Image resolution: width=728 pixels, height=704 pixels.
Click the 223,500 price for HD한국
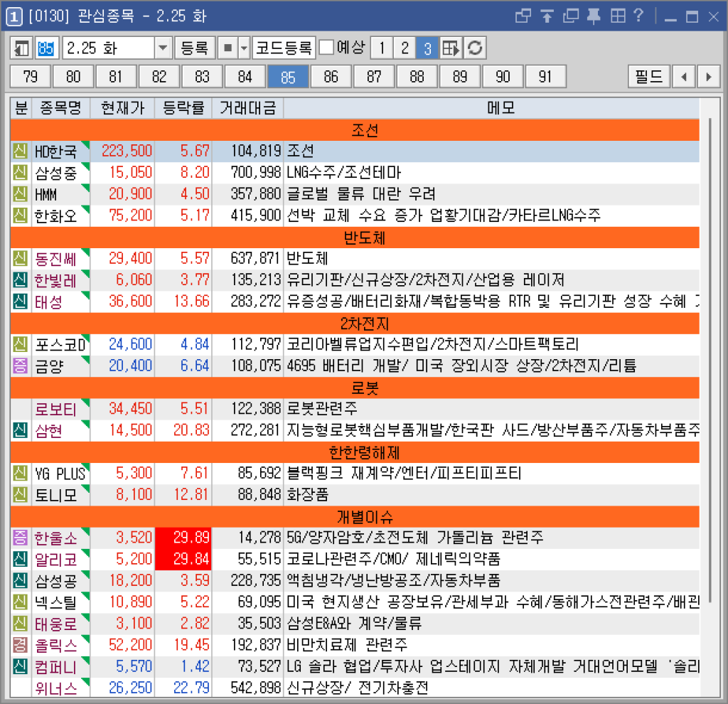point(127,151)
